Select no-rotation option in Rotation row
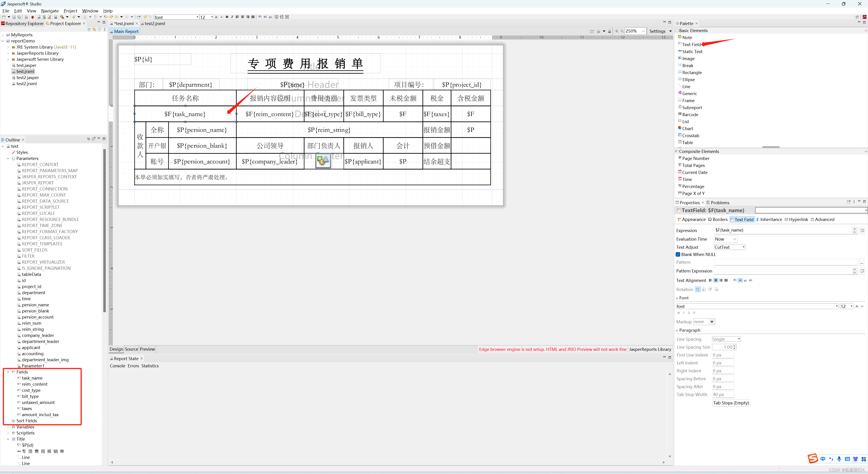868x474 pixels. pyautogui.click(x=698, y=289)
